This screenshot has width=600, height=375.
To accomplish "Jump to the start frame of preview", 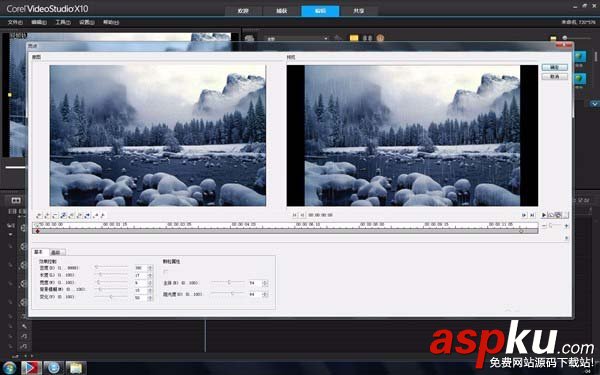I will 295,215.
